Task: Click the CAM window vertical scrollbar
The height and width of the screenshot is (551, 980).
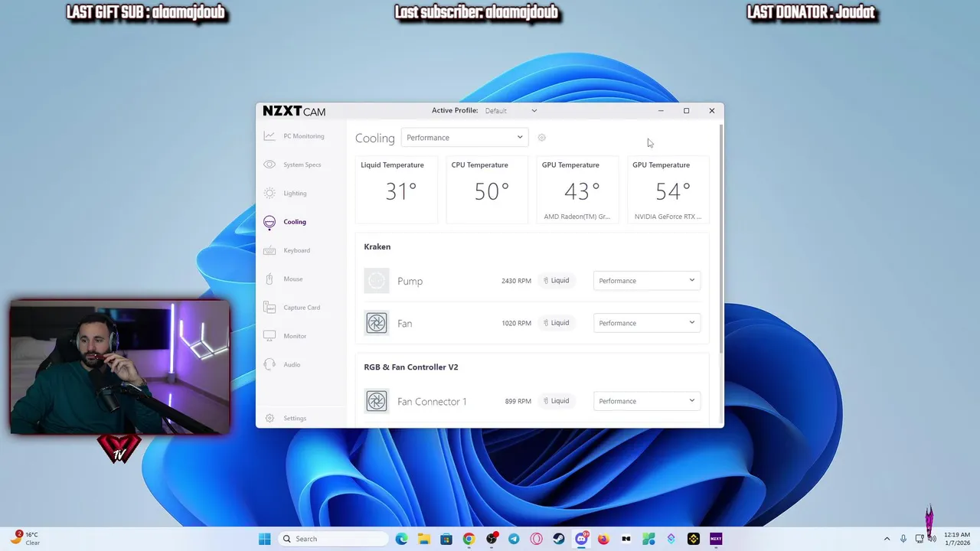Action: 721,237
